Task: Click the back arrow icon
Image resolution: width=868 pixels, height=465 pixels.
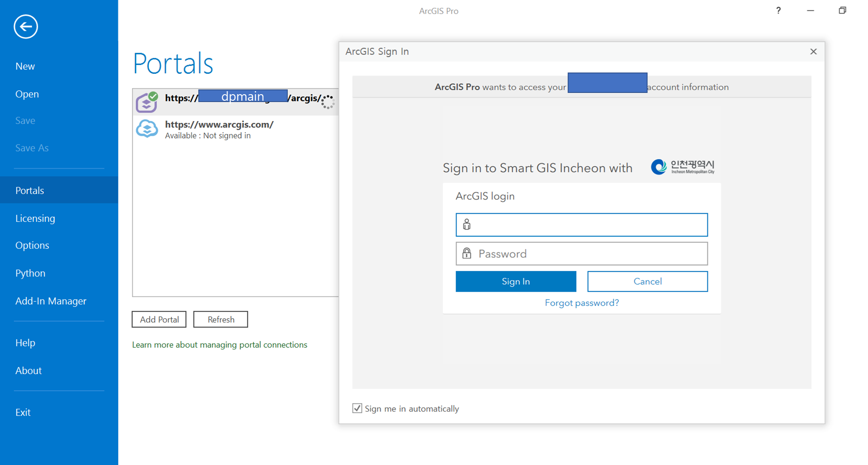Action: 26,26
